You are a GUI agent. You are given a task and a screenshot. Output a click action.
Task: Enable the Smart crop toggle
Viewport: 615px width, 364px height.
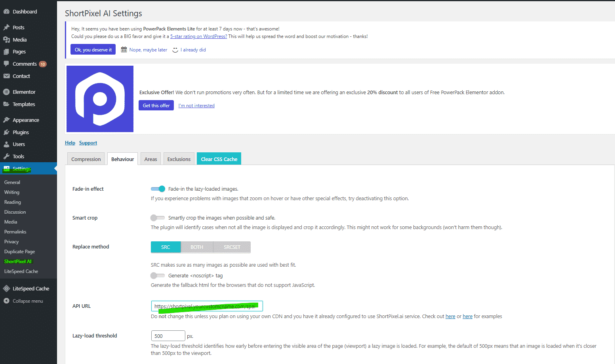[x=158, y=218]
